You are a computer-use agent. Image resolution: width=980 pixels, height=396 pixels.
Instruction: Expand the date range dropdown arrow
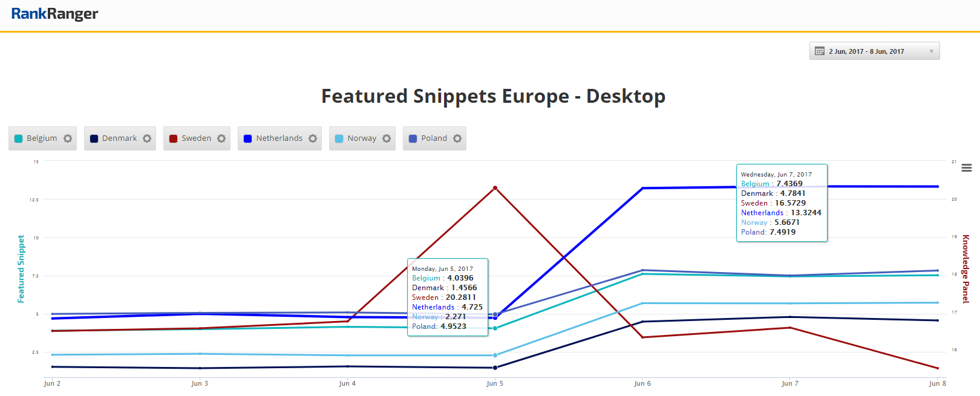[932, 51]
